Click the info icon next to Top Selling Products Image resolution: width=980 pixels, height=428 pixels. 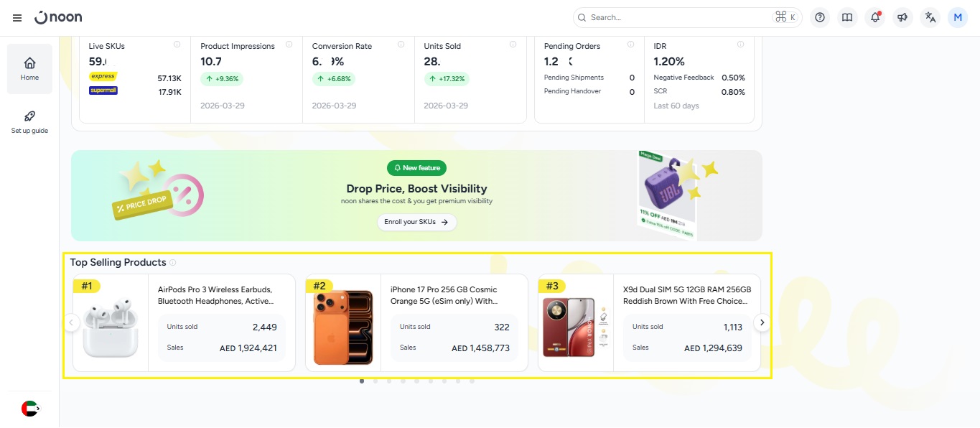[x=173, y=263]
